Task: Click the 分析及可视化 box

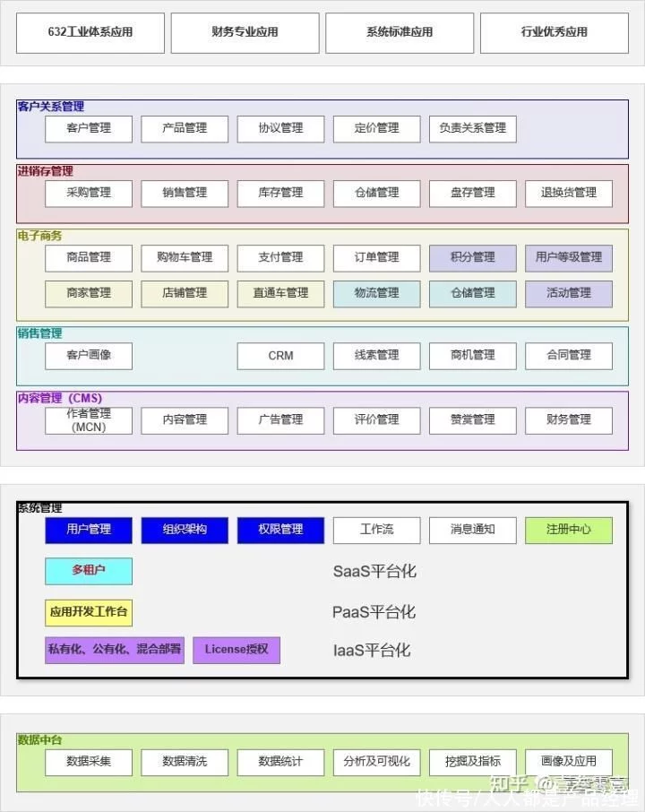Action: point(377,763)
